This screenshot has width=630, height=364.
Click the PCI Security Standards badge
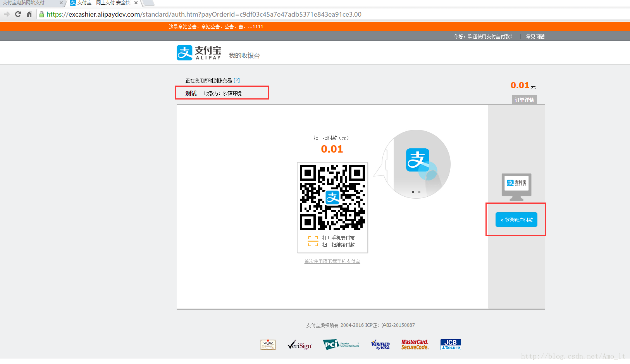point(341,344)
